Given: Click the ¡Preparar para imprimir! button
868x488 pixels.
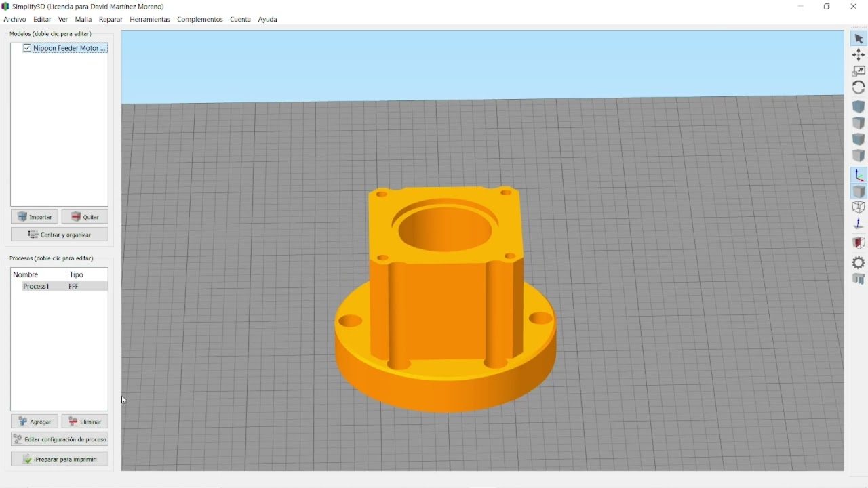Looking at the screenshot, I should 60,460.
